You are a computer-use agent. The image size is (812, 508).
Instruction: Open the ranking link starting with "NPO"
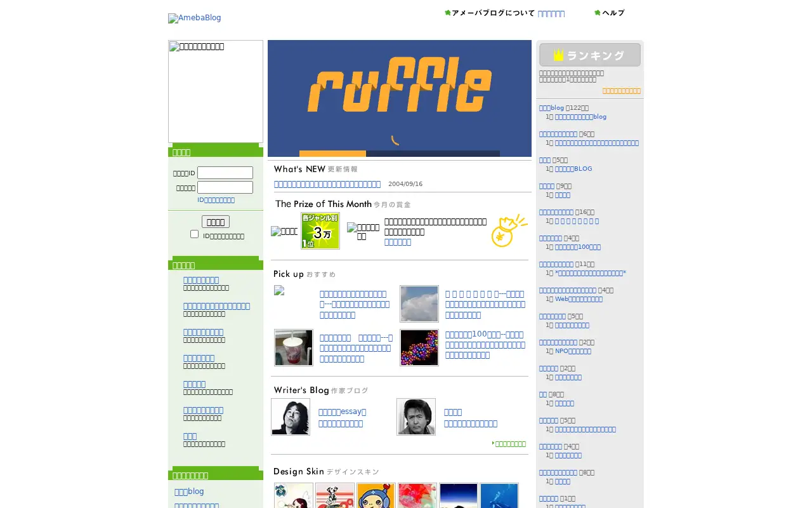573,351
